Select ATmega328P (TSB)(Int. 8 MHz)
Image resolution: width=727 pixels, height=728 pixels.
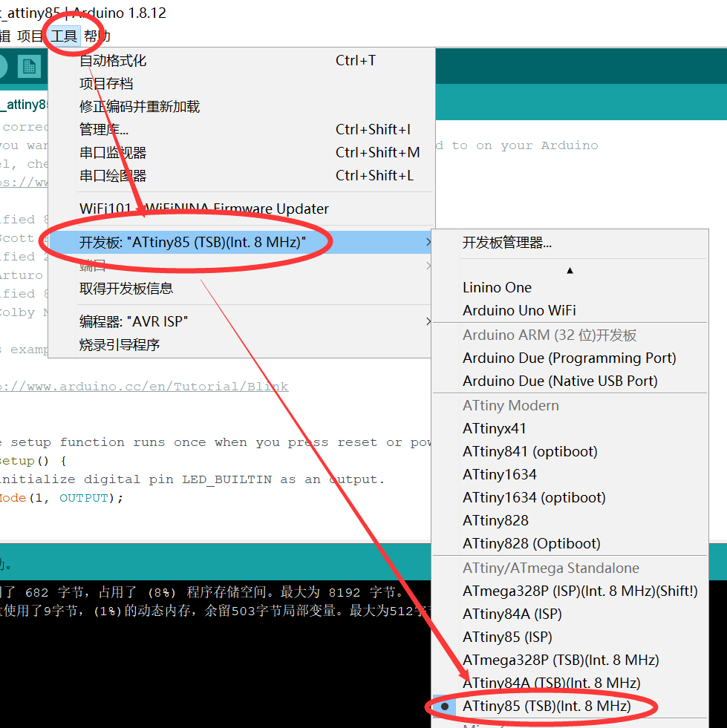pyautogui.click(x=570, y=660)
